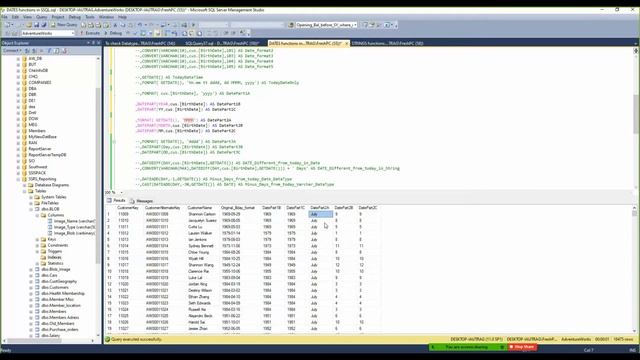The width and height of the screenshot is (640, 360).
Task: Open the Edit menu
Action: [x=15, y=17]
